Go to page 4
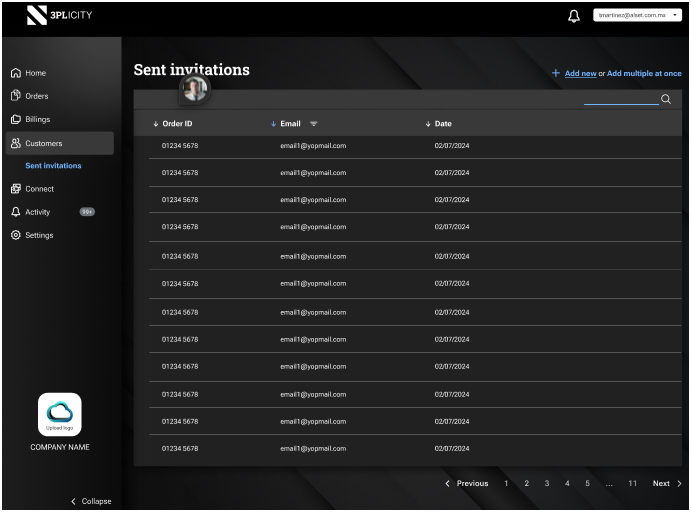 [567, 483]
